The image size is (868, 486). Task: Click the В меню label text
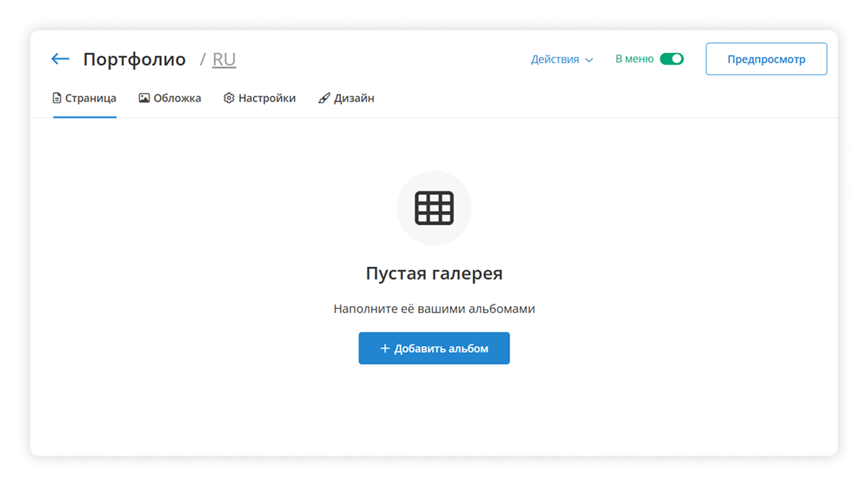634,59
